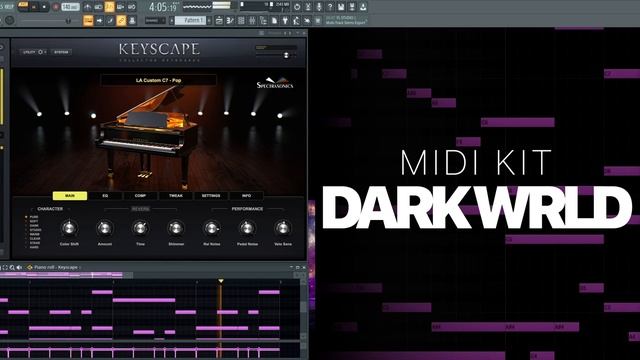Switch to the INFO tab
The image size is (640, 360).
pyautogui.click(x=247, y=196)
